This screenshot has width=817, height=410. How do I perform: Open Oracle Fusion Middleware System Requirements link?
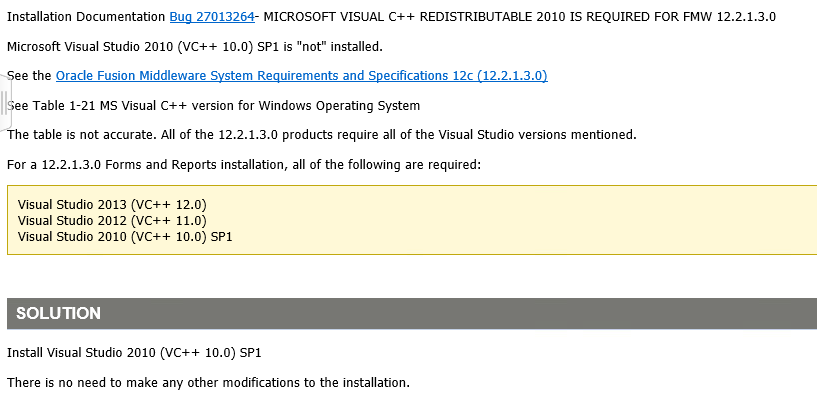tap(301, 76)
